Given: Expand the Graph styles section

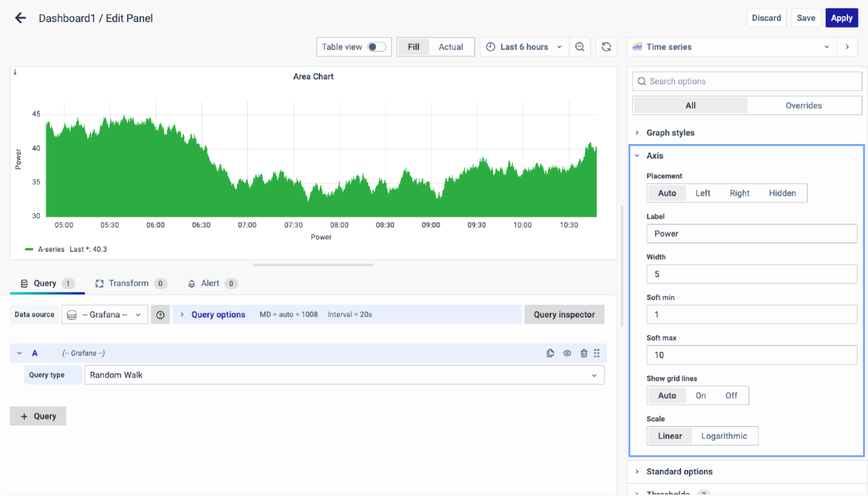Looking at the screenshot, I should point(670,133).
